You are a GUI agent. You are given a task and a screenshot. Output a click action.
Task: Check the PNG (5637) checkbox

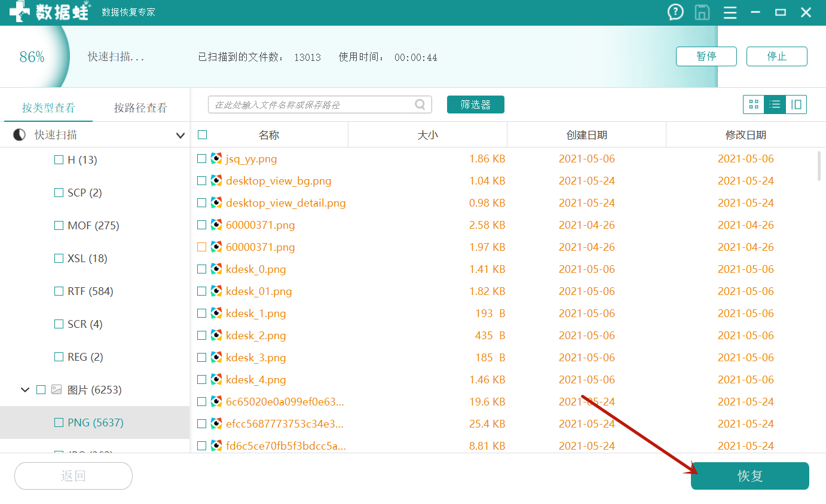[59, 423]
